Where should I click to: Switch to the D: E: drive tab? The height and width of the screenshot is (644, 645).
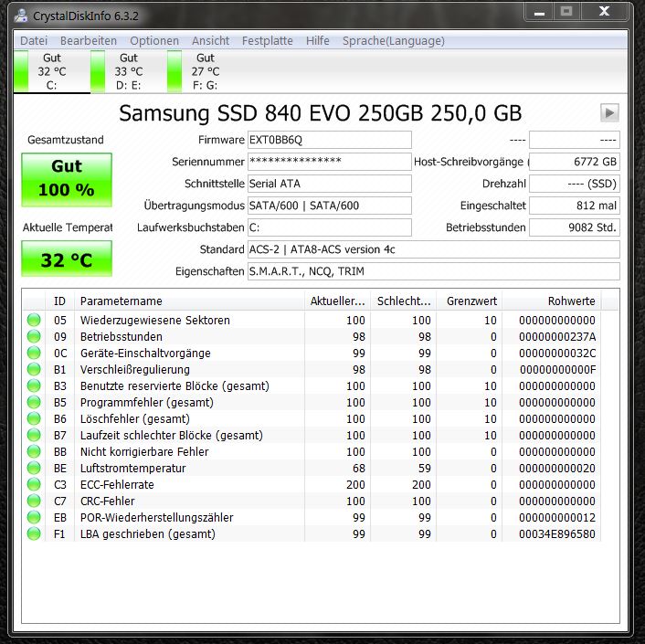(128, 71)
